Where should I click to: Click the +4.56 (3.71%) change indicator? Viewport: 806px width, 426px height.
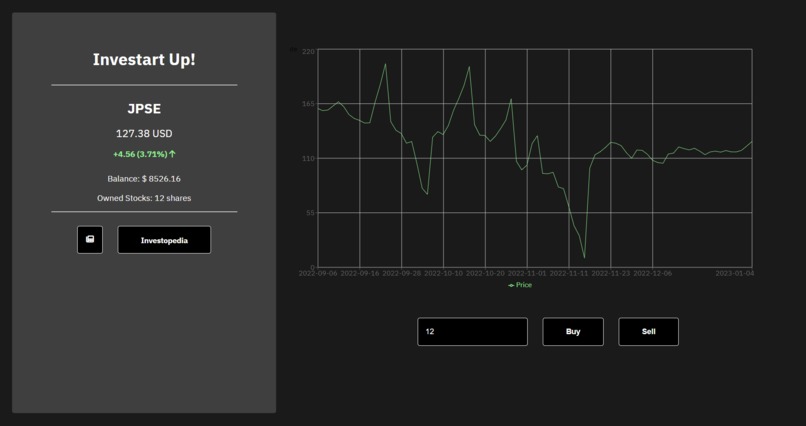click(x=144, y=154)
